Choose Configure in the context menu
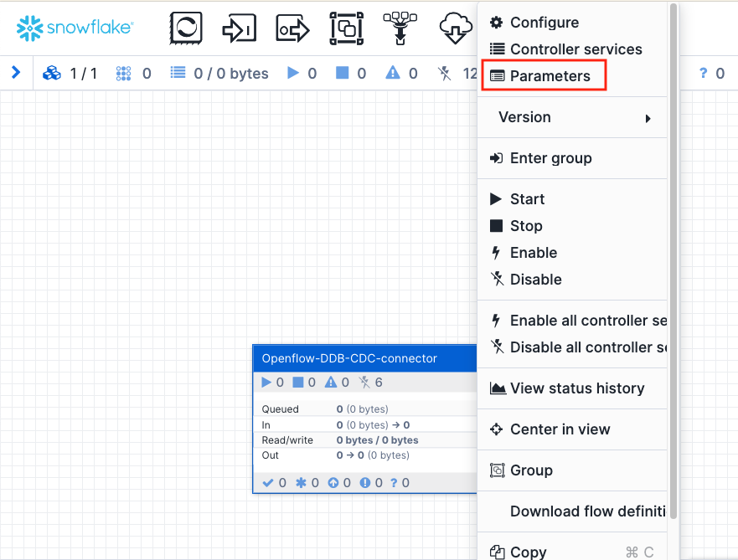738x560 pixels. click(544, 23)
